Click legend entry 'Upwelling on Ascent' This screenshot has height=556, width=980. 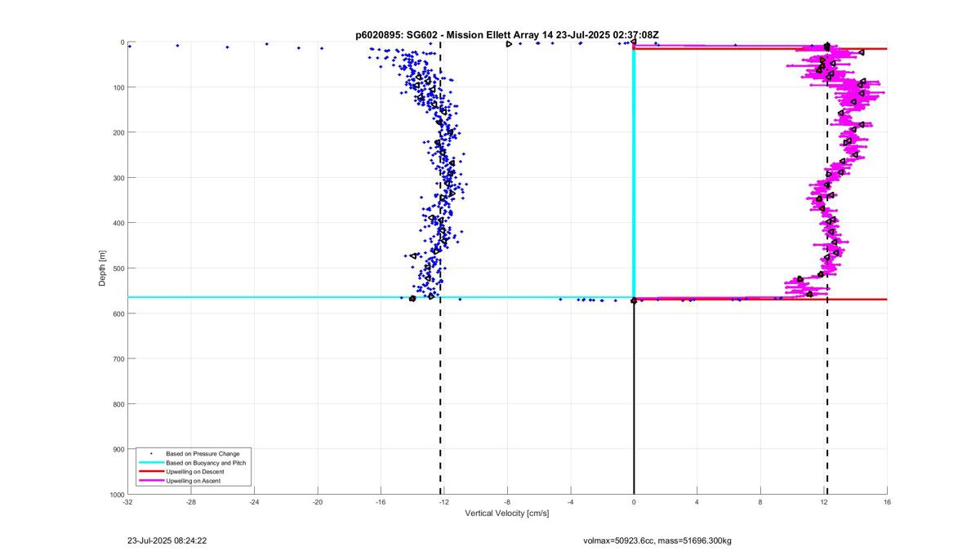coord(193,481)
